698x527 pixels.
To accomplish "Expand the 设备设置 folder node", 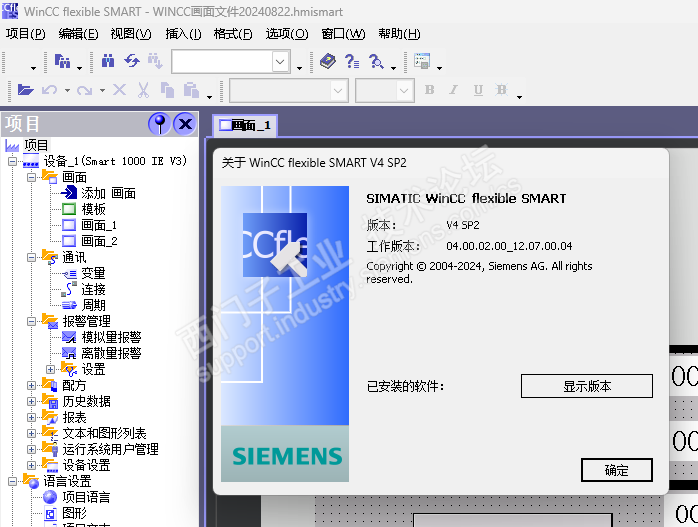I will coord(31,466).
